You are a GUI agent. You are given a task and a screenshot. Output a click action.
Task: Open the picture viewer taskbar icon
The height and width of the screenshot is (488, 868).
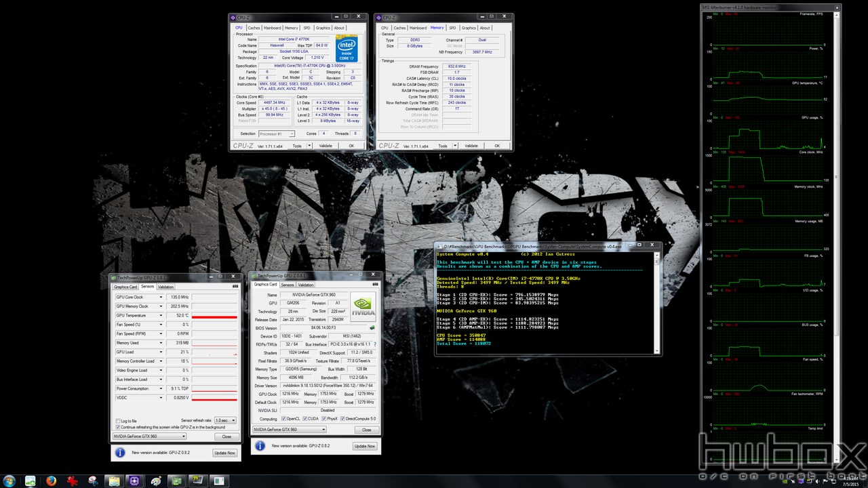tap(30, 481)
